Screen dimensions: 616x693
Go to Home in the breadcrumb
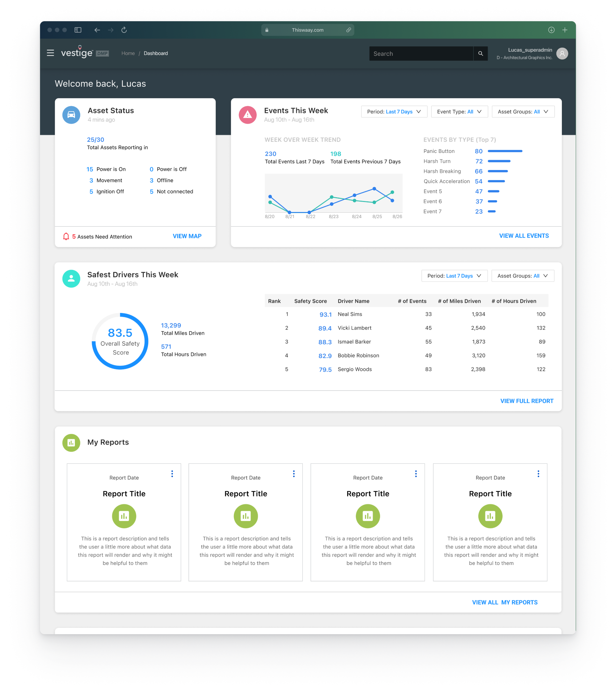pyautogui.click(x=128, y=53)
